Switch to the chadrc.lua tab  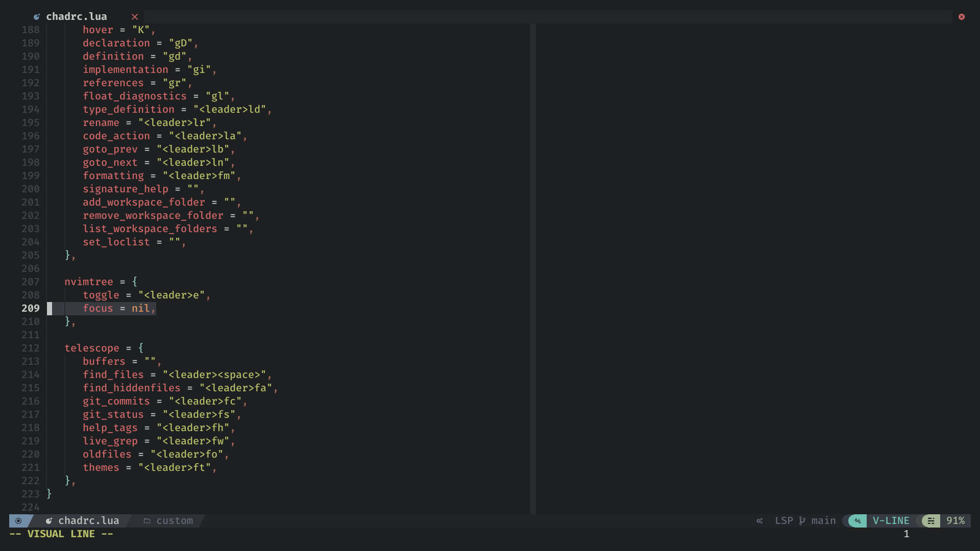coord(76,16)
